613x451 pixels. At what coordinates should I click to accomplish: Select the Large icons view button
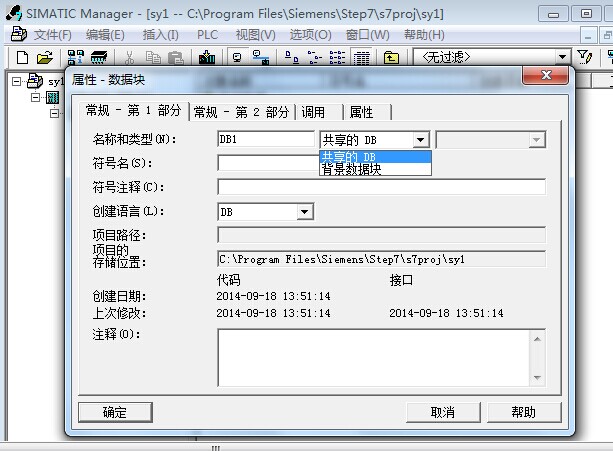(x=291, y=57)
